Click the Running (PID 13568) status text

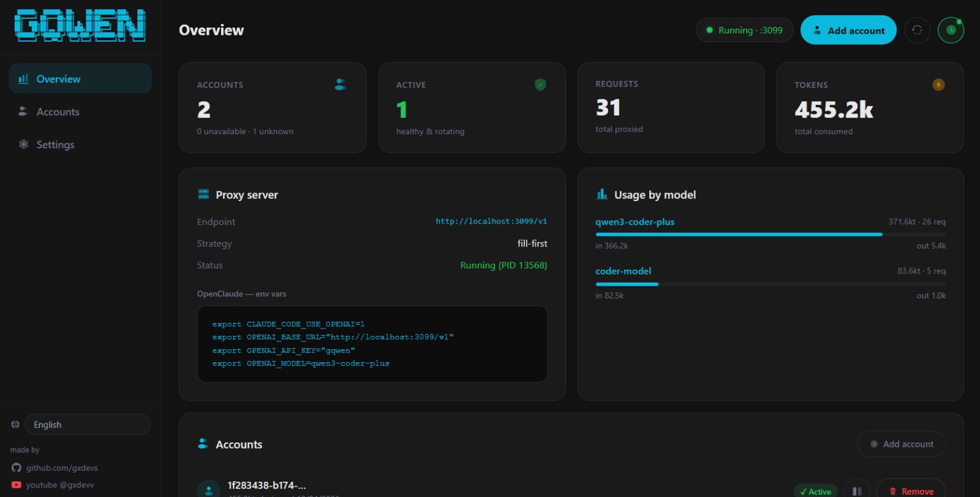(503, 265)
